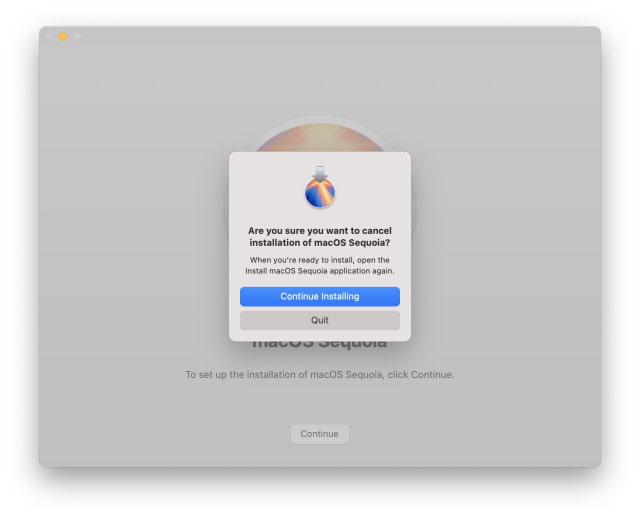This screenshot has width=640, height=519.
Task: Click the "Install macOS Sequoia application again" line
Action: (x=320, y=271)
